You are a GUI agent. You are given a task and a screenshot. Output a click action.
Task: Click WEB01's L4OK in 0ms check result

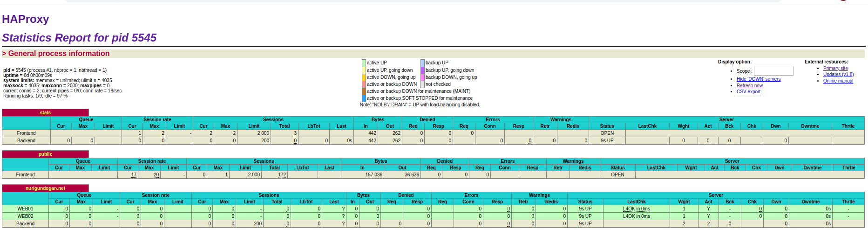pos(636,209)
